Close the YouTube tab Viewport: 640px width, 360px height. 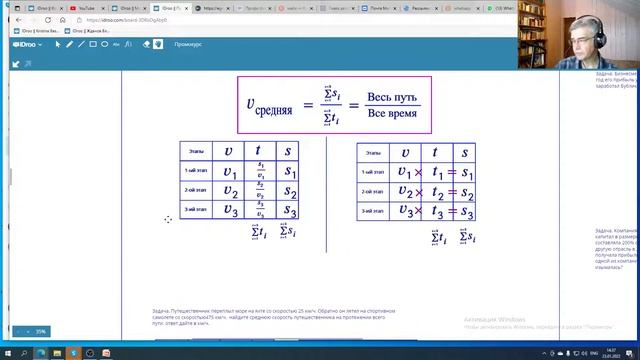(103, 8)
